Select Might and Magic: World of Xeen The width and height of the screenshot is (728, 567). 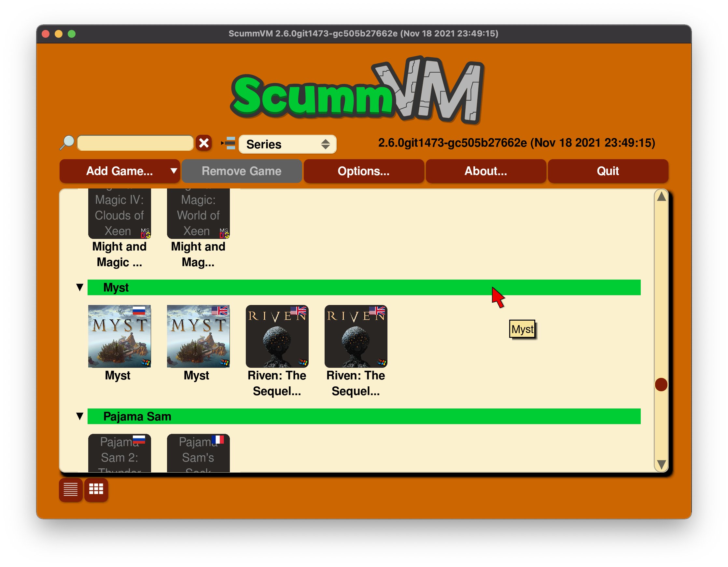[198, 213]
